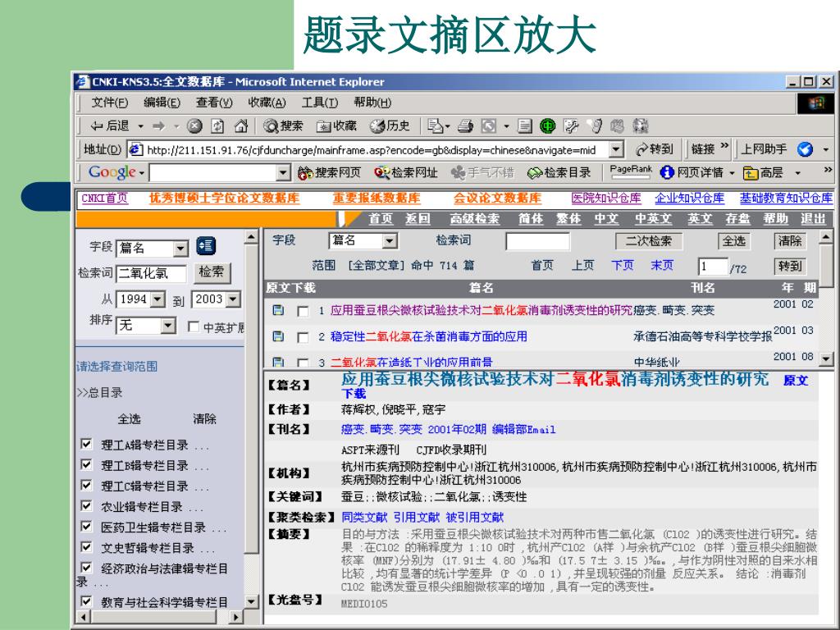Click the 转到 go button

pyautogui.click(x=654, y=149)
